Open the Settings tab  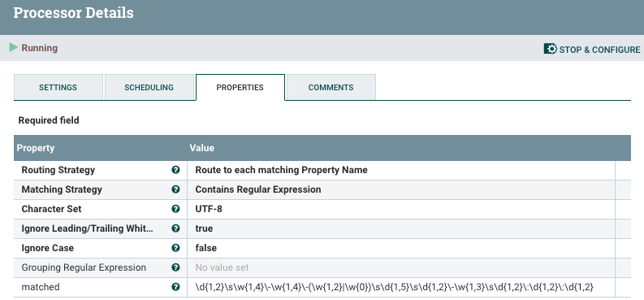click(58, 87)
